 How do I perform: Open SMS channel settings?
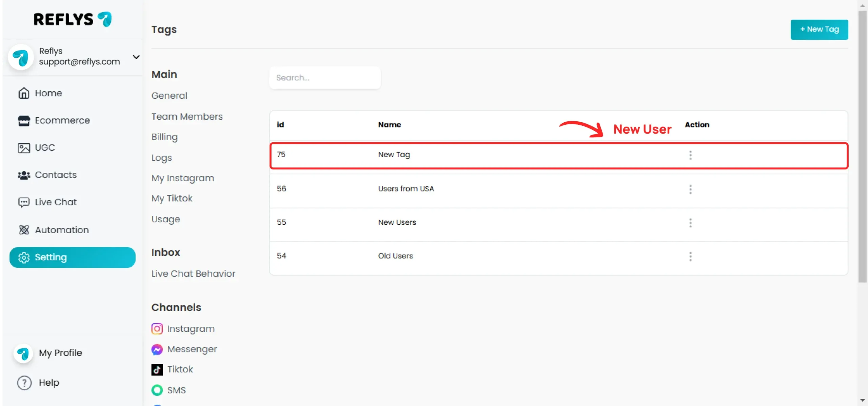point(176,390)
